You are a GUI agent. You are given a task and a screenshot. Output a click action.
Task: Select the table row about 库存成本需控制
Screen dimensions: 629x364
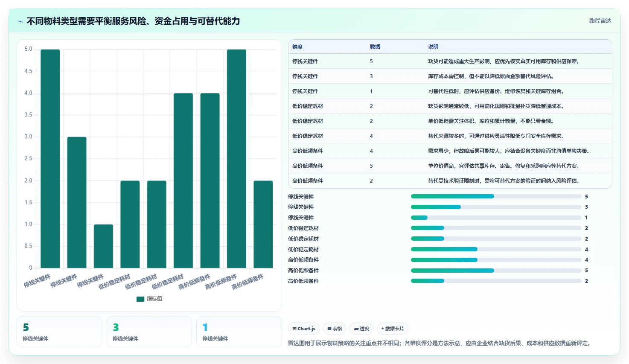(x=450, y=76)
